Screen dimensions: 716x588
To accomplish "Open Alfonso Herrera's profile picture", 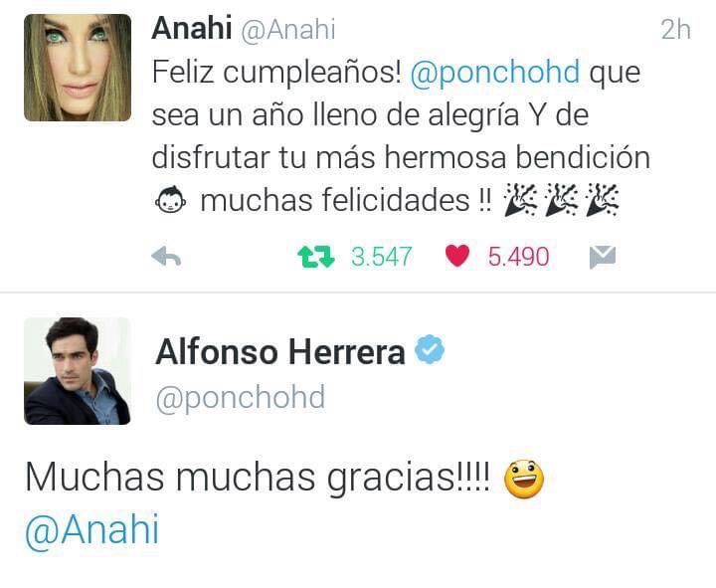I will point(78,371).
